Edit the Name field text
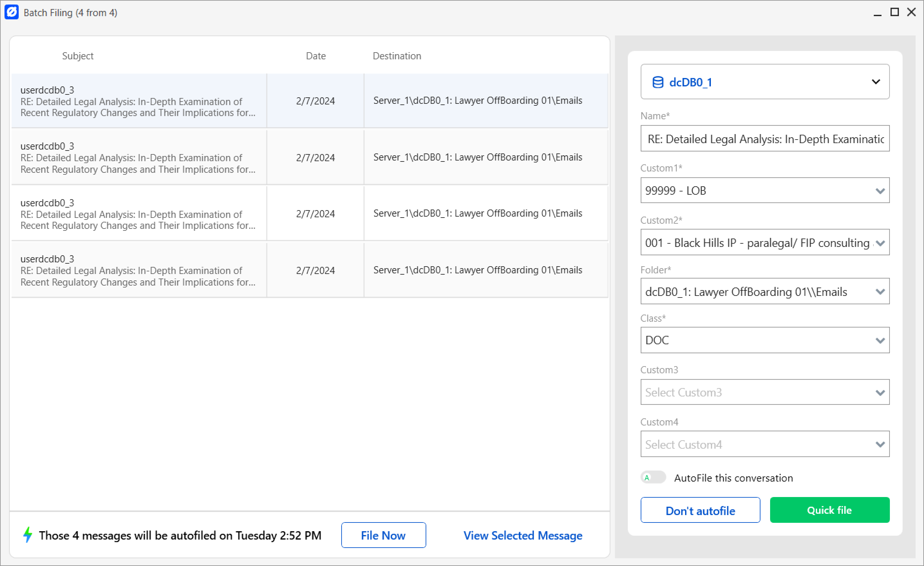This screenshot has height=566, width=924. point(765,139)
